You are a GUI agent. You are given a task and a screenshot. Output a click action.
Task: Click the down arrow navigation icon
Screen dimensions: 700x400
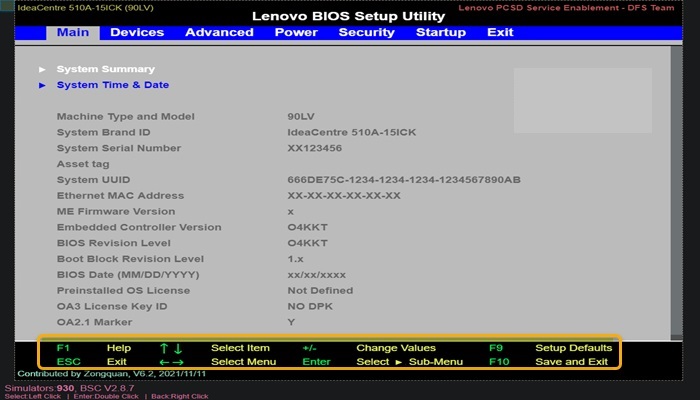click(x=178, y=348)
